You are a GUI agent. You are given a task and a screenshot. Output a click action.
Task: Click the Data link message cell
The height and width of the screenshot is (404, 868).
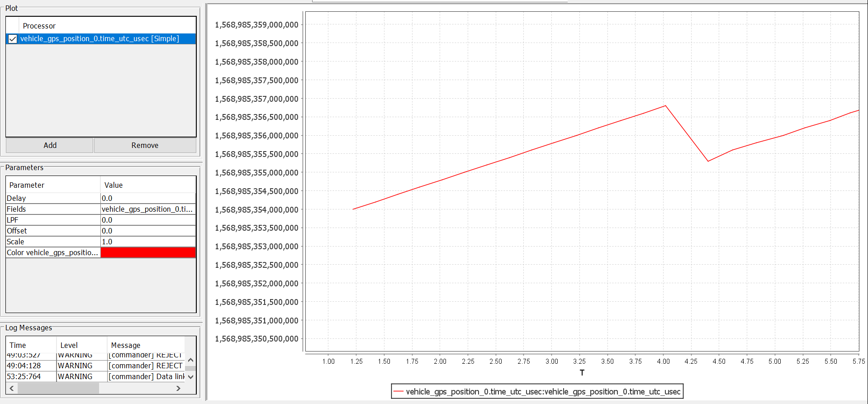(147, 376)
